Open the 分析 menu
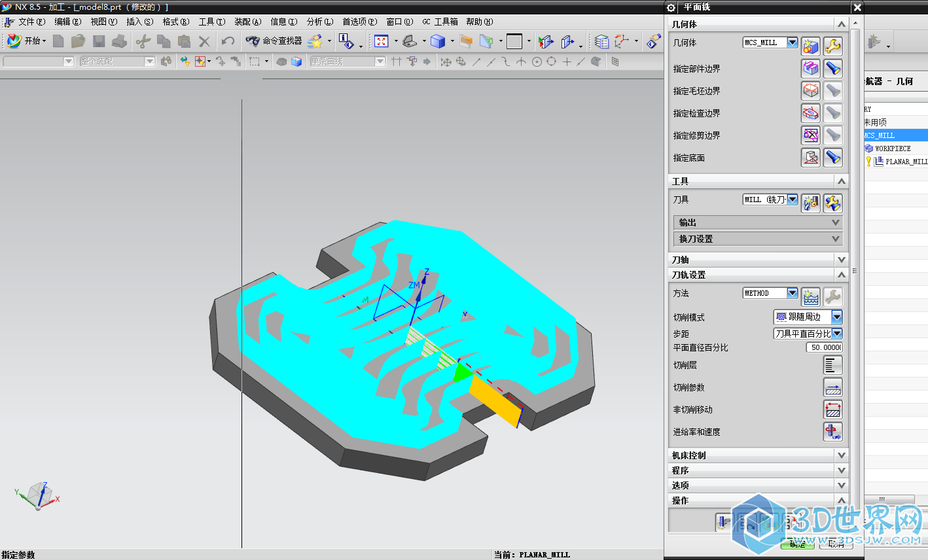The height and width of the screenshot is (560, 928). tap(320, 22)
